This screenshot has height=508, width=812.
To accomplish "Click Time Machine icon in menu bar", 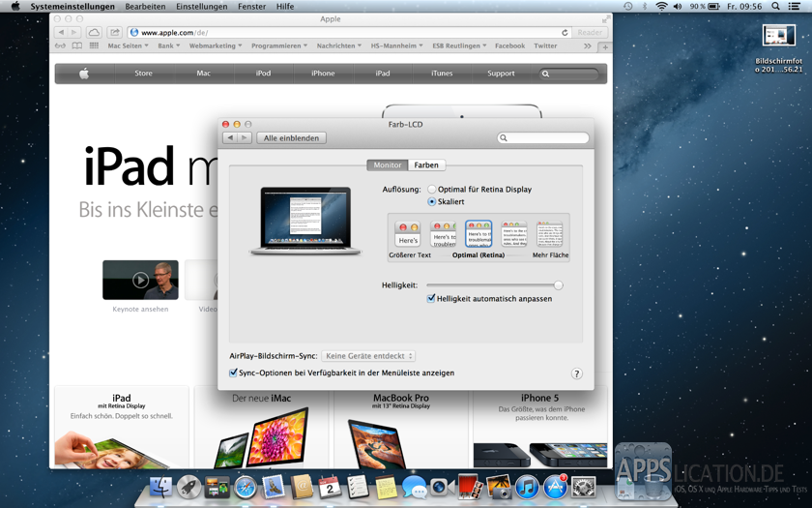I will click(x=627, y=6).
